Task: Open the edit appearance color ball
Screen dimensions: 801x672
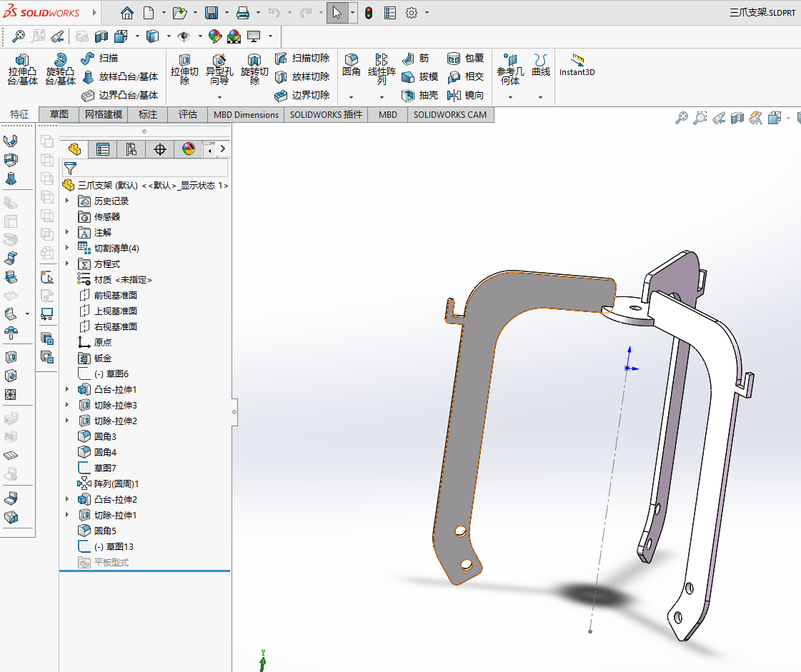Action: [214, 36]
